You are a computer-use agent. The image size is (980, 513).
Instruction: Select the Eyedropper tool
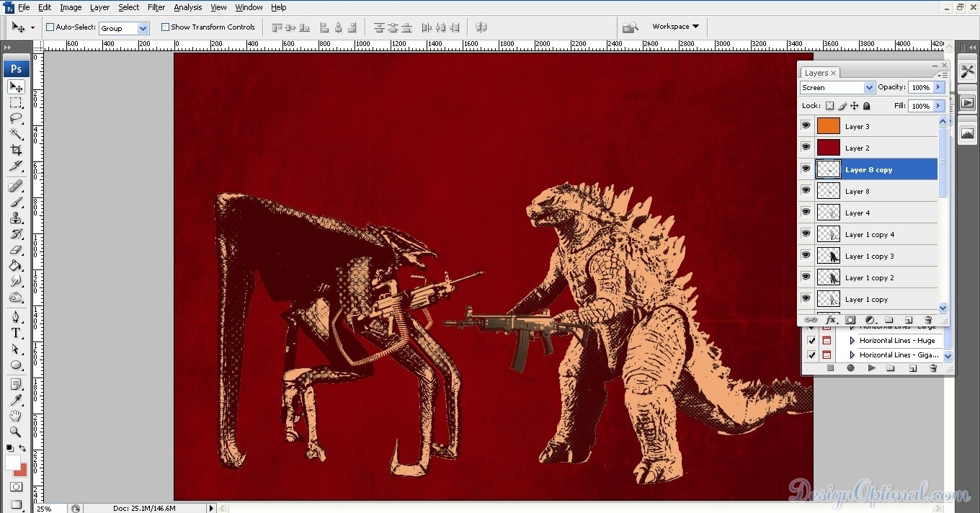tap(16, 401)
